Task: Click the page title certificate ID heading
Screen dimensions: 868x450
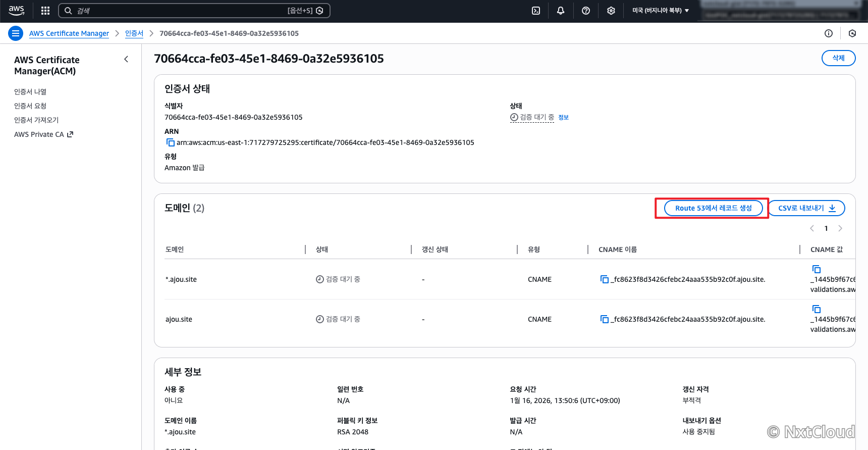Action: coord(269,59)
